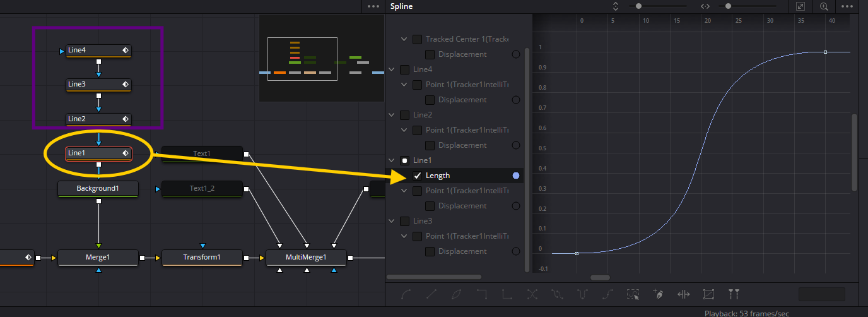Click the keyframe diamond on Line2 node

click(x=126, y=119)
